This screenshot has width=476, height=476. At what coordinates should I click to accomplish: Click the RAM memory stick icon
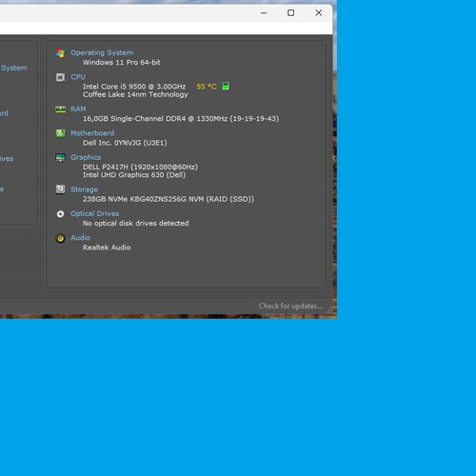coord(60,109)
